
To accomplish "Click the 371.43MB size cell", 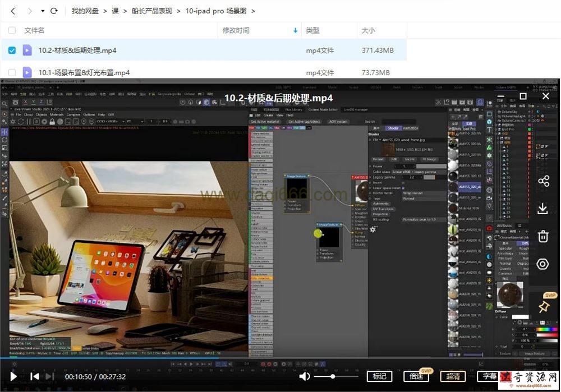I will click(378, 50).
